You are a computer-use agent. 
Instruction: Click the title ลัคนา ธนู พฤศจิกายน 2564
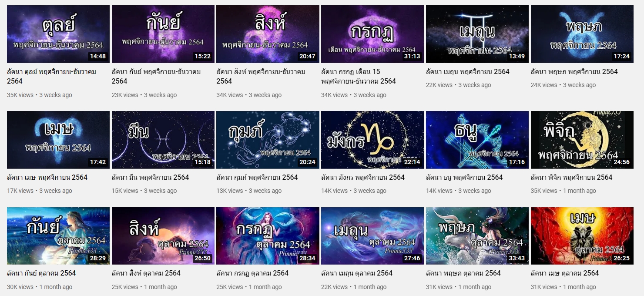tap(464, 177)
